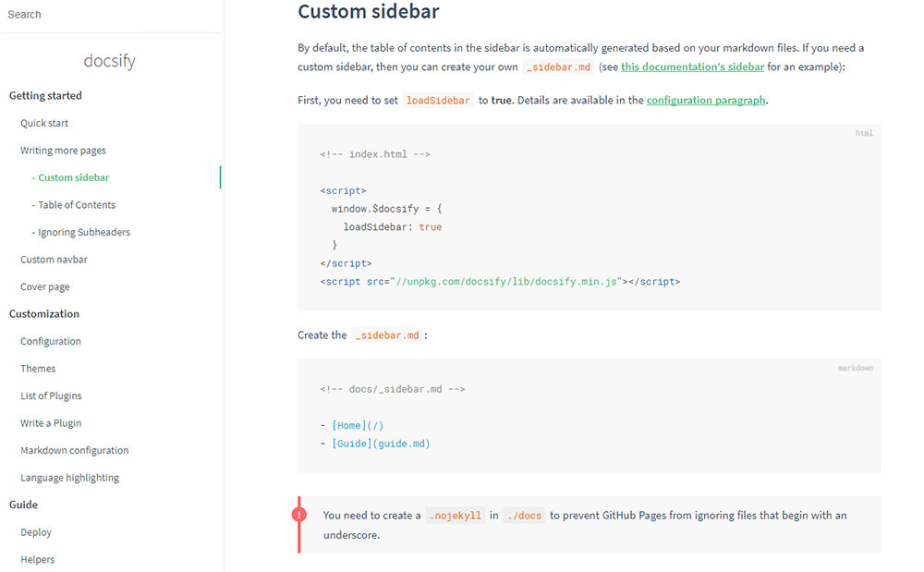Open the Helpers guide page

pos(38,559)
